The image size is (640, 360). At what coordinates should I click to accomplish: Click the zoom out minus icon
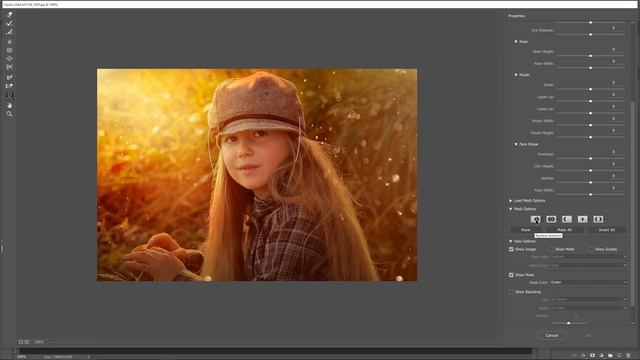click(x=21, y=342)
